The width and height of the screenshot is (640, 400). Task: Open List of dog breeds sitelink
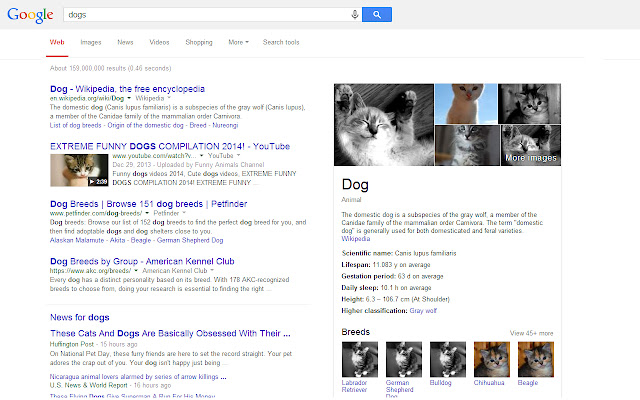click(76, 125)
